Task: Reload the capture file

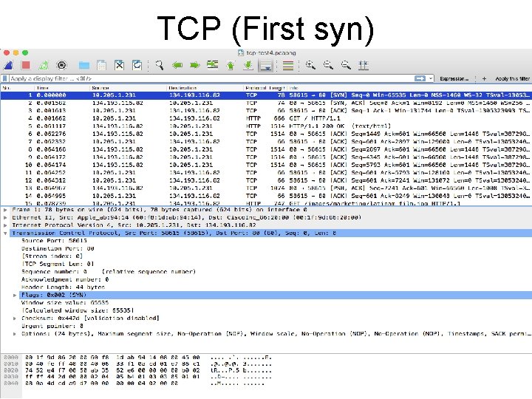Action: click(137, 65)
